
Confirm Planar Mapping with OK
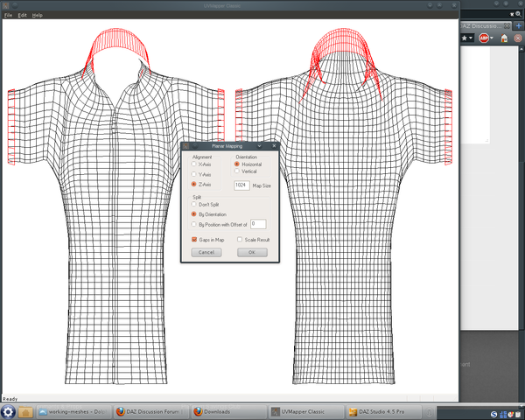click(x=252, y=252)
